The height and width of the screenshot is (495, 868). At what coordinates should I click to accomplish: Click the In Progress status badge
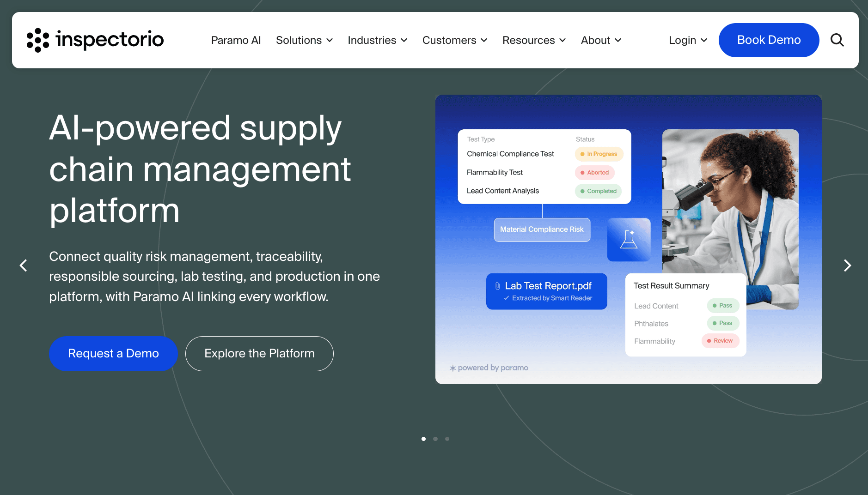599,154
